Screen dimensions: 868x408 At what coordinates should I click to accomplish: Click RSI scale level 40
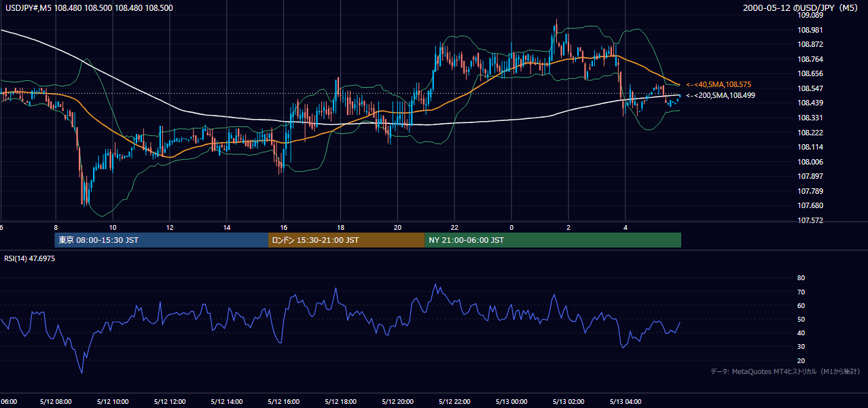point(801,333)
